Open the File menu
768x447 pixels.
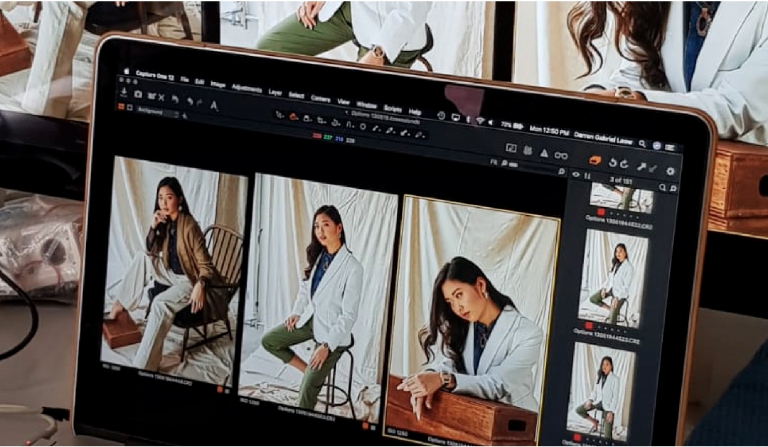pos(184,79)
